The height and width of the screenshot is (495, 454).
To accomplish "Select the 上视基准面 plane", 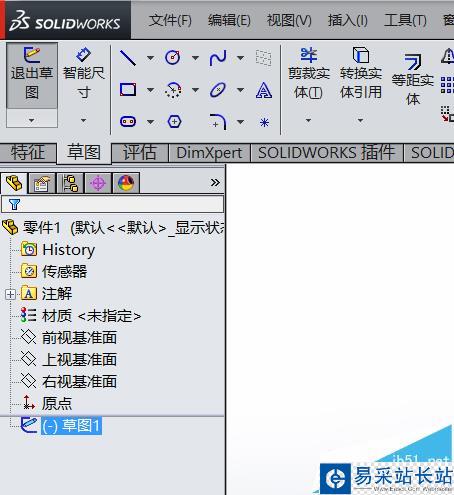I will click(x=69, y=359).
